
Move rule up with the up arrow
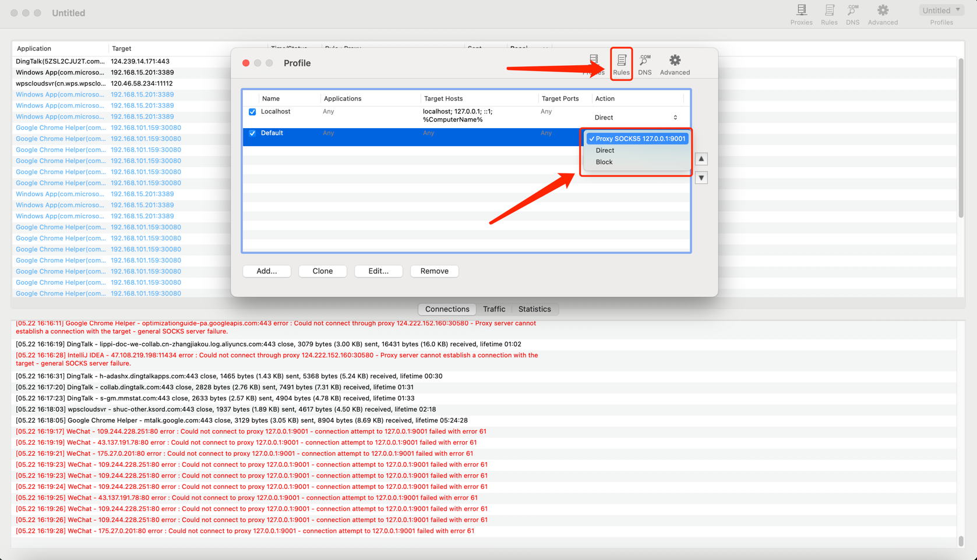tap(701, 159)
